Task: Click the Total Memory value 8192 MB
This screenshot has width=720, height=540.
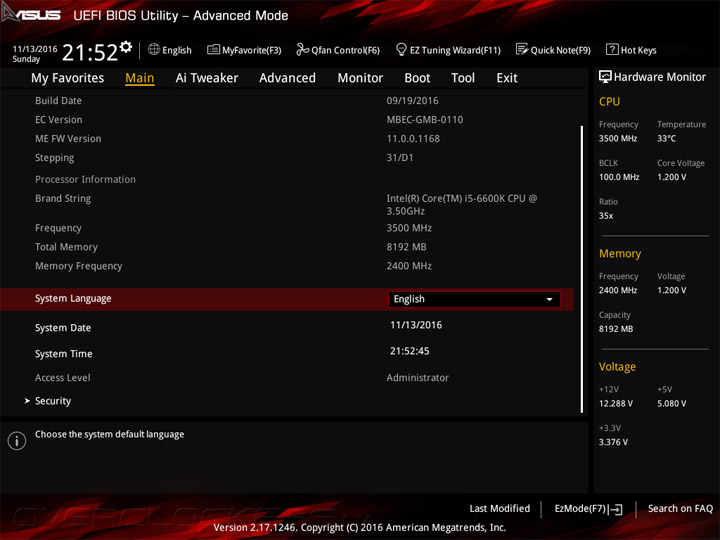Action: (406, 247)
